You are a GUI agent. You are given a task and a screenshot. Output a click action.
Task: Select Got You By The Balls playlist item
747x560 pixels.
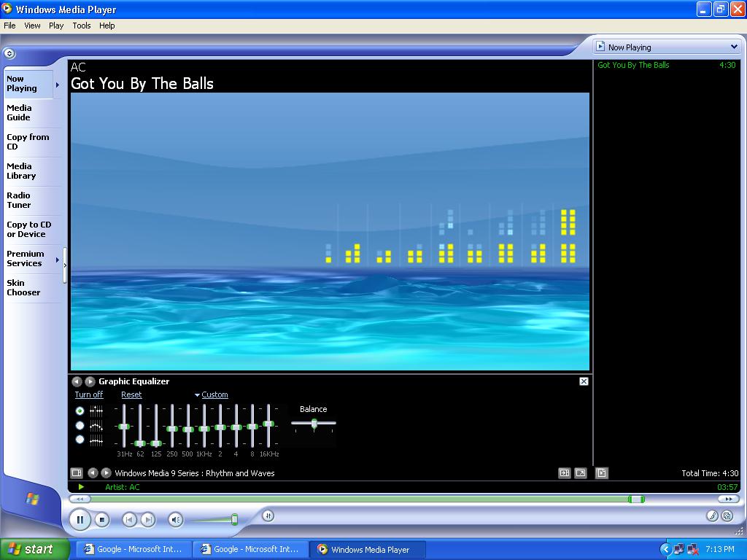667,65
